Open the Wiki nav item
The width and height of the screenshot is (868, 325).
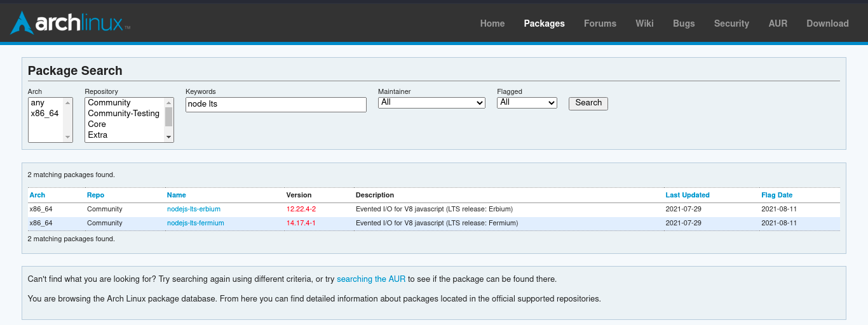click(x=644, y=23)
